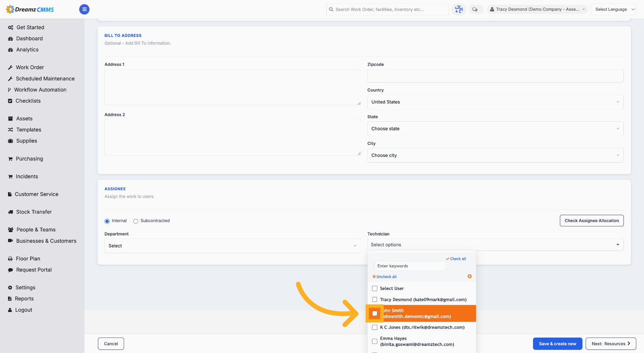
Task: Open the Choose state dropdown
Action: 495,129
